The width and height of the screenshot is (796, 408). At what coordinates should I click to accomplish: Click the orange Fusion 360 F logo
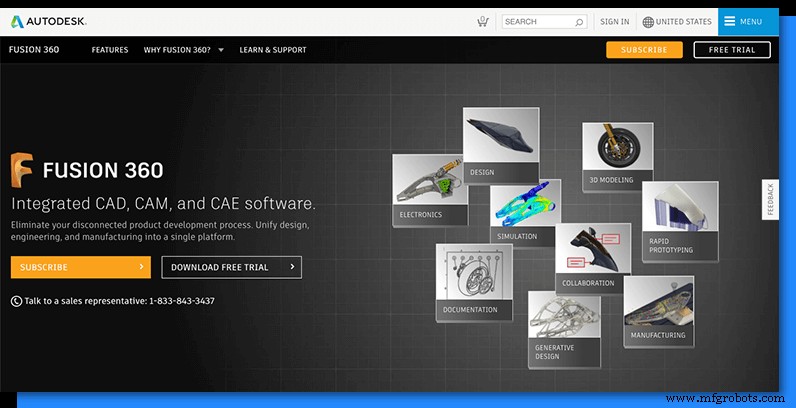[23, 169]
